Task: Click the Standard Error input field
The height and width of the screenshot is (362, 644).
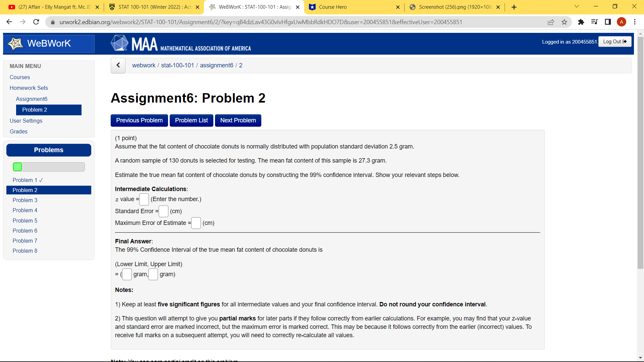Action: pyautogui.click(x=163, y=211)
